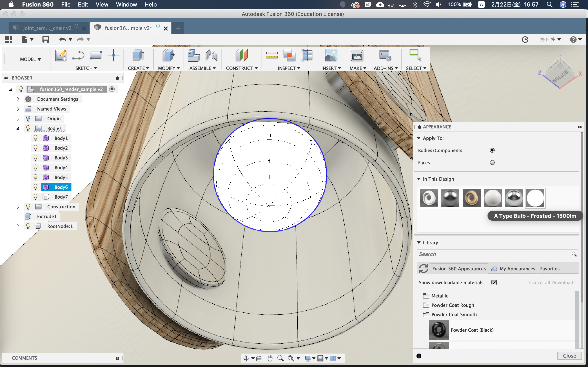This screenshot has width=588, height=367.
Task: Click the Insert Decal image icon
Action: pos(331,55)
